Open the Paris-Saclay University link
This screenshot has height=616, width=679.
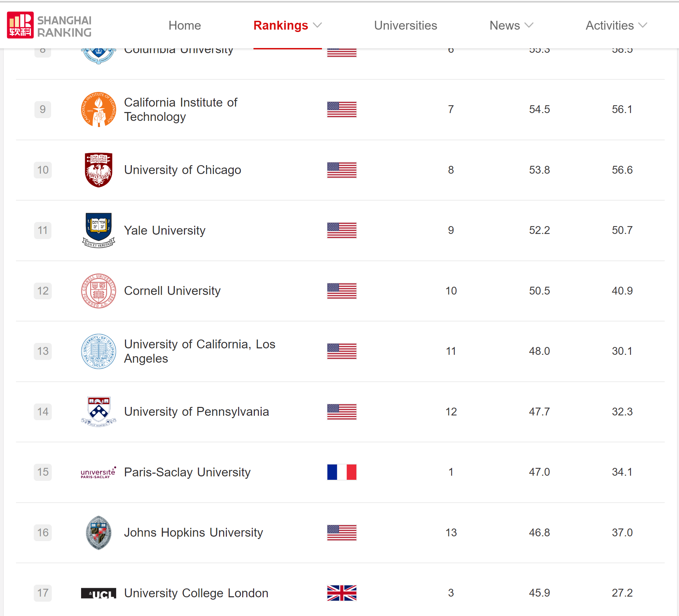click(187, 472)
